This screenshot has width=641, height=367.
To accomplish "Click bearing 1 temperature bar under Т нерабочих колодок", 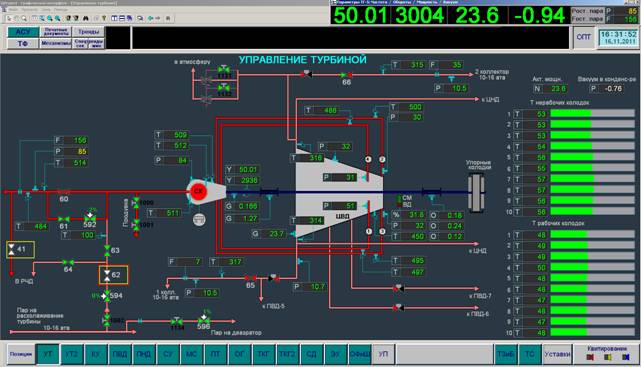I will coord(592,114).
